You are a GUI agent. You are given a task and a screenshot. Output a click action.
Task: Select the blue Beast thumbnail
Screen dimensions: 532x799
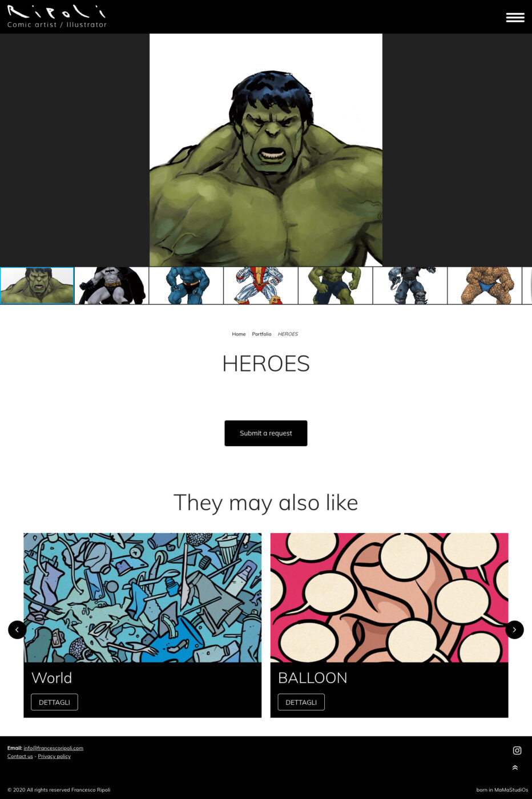186,285
